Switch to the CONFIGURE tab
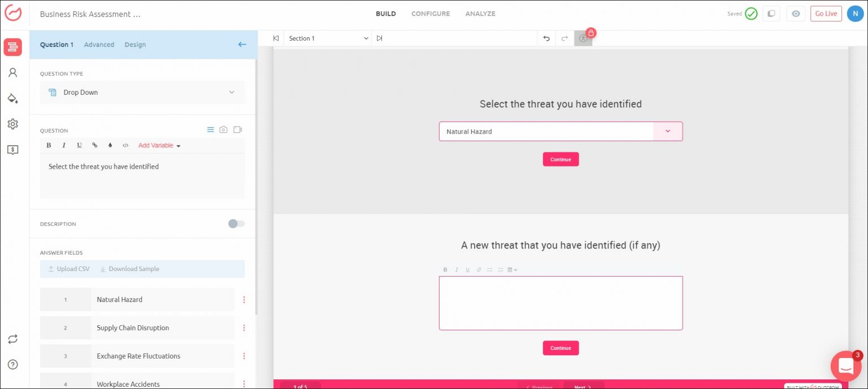The height and width of the screenshot is (389, 868). pyautogui.click(x=430, y=14)
